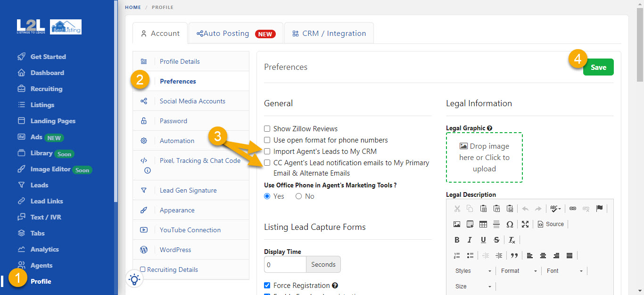Apply Blockquote formatting in the editor
The height and width of the screenshot is (295, 644).
(514, 255)
